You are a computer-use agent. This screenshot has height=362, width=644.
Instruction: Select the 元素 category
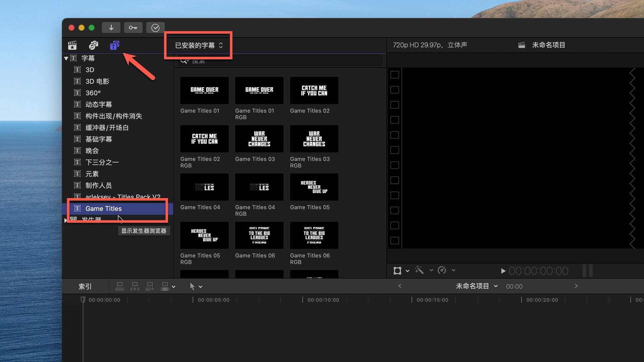point(92,174)
